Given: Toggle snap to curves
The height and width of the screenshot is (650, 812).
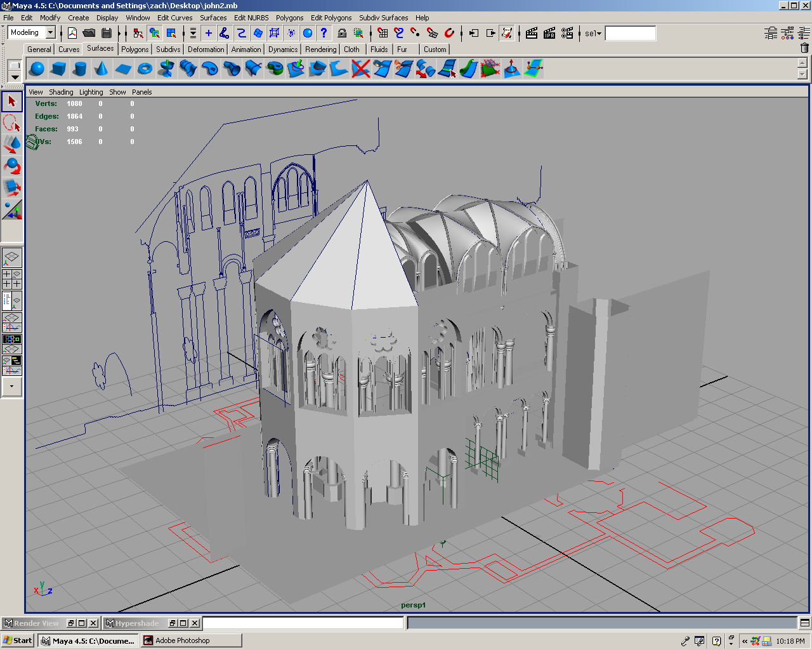Looking at the screenshot, I should 399,33.
